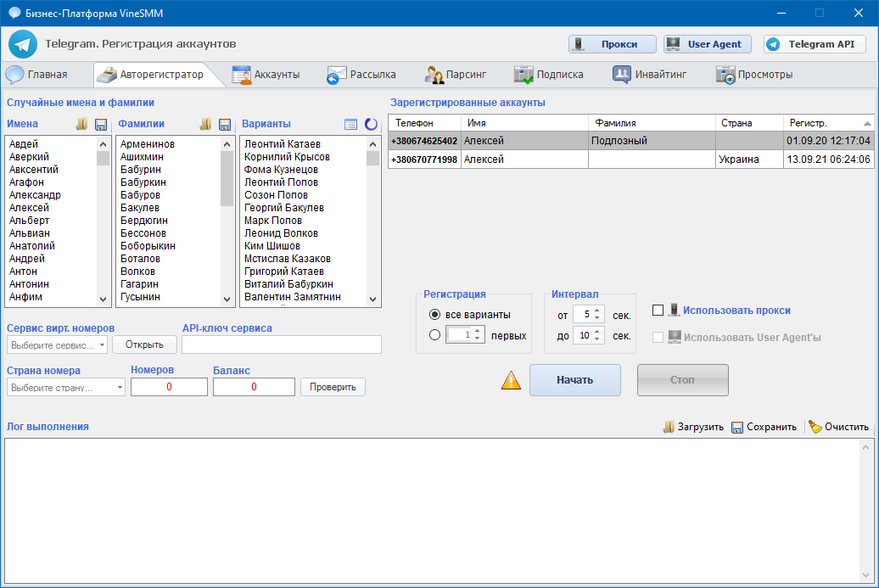Click the Подпозный surname cell
The image size is (879, 588).
click(652, 141)
